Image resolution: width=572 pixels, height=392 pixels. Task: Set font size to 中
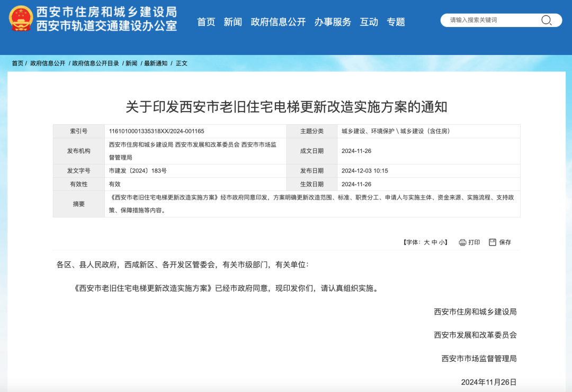click(434, 242)
